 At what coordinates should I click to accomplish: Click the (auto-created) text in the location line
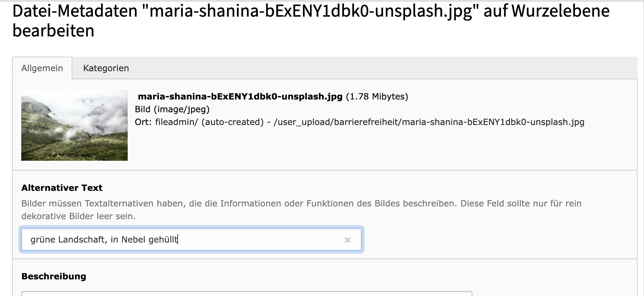click(x=233, y=122)
